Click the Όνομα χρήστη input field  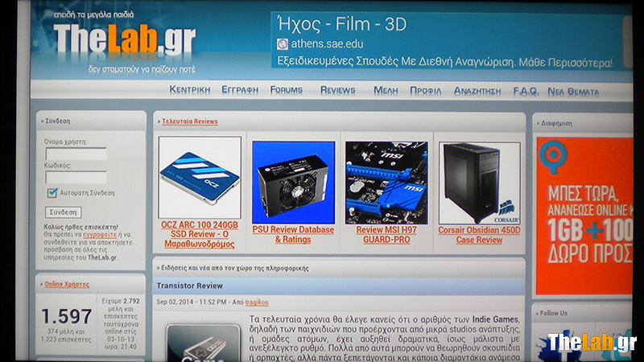[76, 154]
